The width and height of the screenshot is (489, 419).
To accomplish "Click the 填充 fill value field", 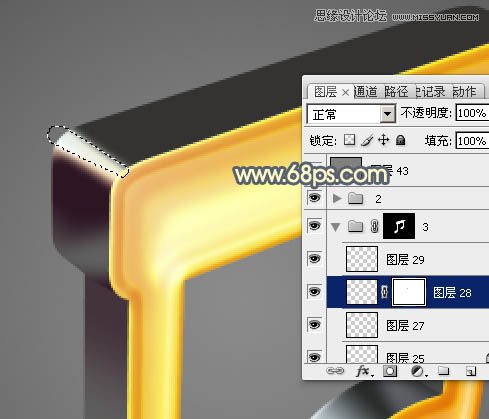I will point(472,141).
